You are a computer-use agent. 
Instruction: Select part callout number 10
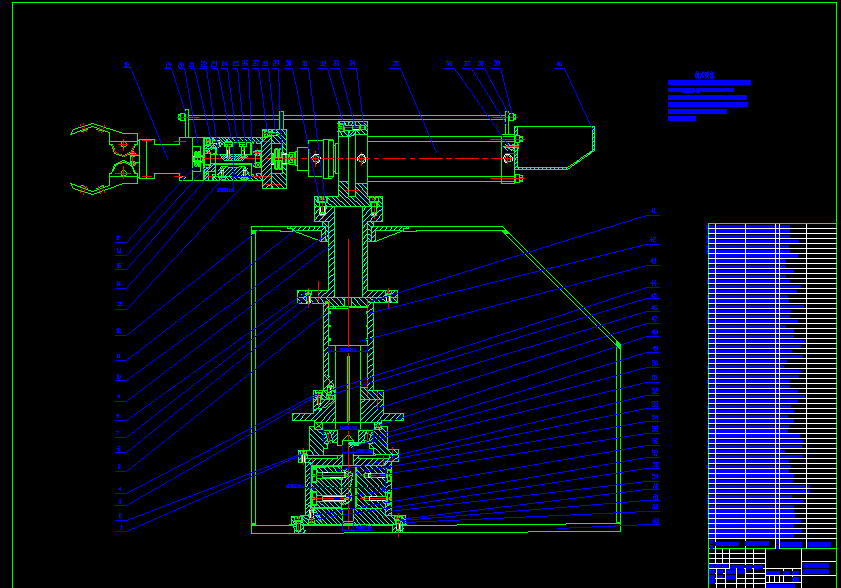coord(119,377)
